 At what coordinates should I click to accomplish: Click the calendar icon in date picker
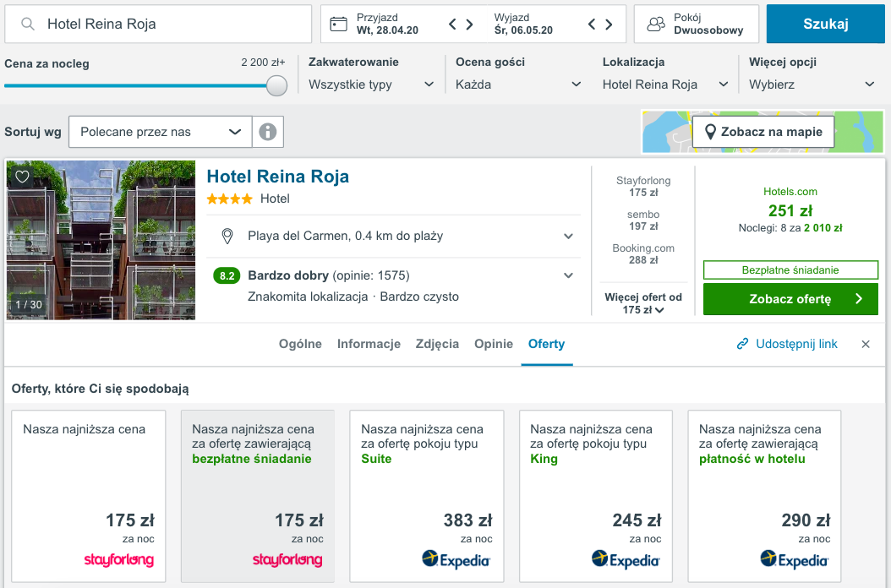point(338,24)
